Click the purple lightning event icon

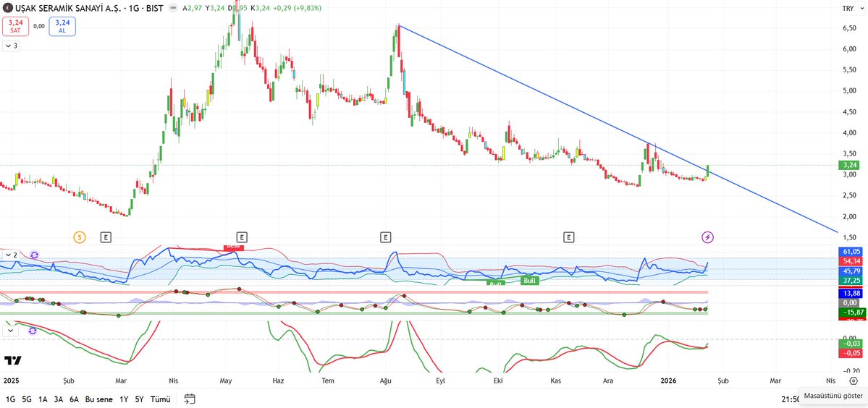707,237
